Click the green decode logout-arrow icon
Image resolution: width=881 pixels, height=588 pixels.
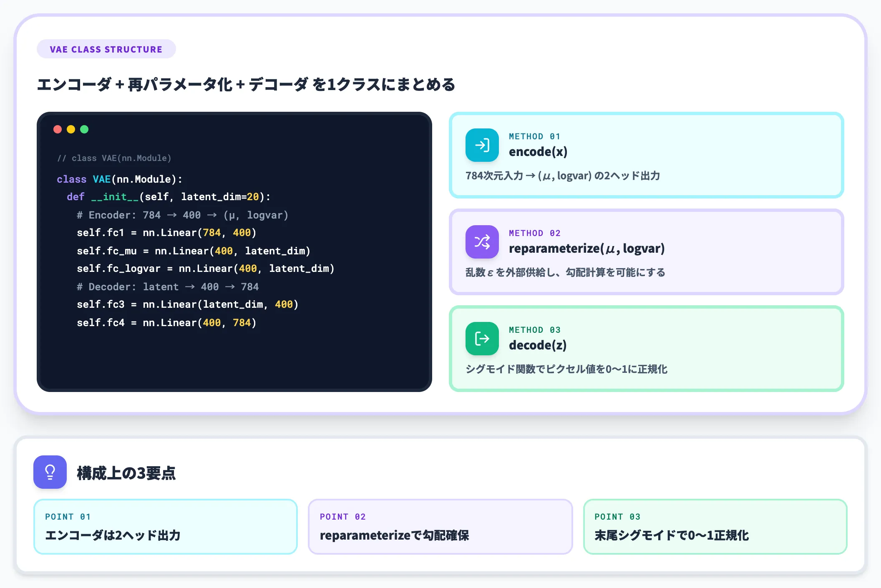pos(482,339)
